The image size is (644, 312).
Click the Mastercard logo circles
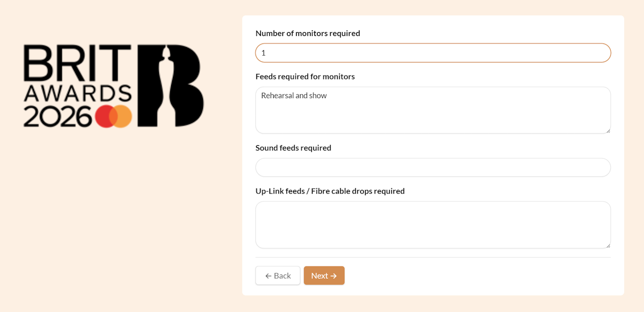(x=114, y=116)
